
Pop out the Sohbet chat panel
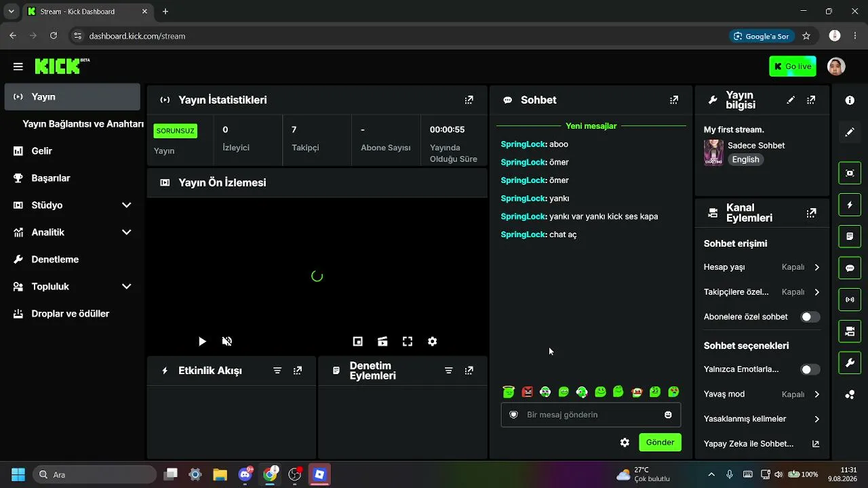[x=673, y=100]
